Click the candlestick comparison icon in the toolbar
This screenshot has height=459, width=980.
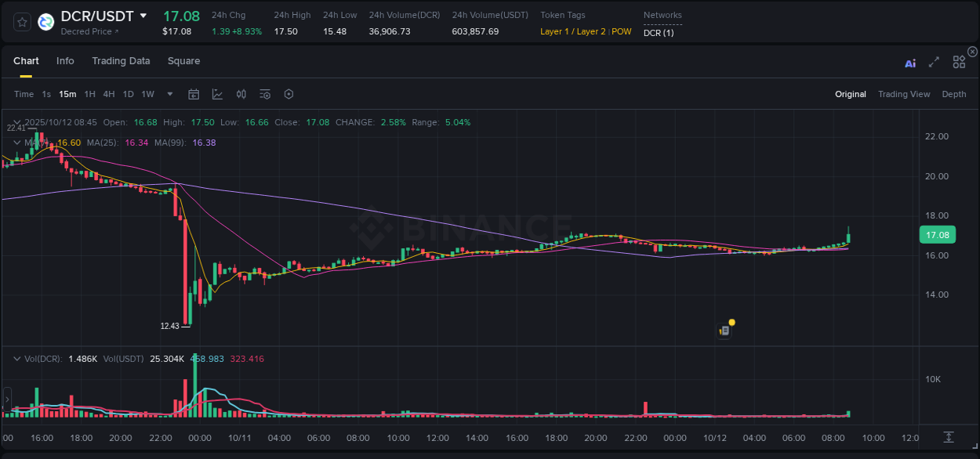[241, 94]
